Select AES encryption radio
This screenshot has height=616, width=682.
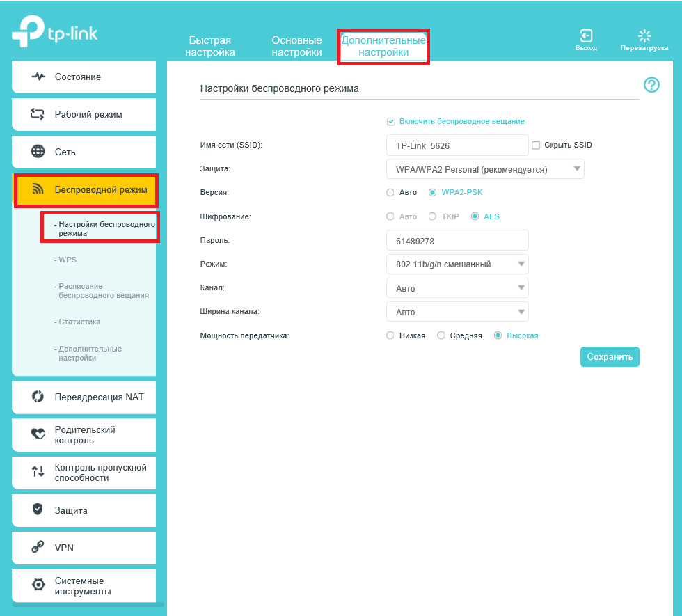pyautogui.click(x=475, y=216)
